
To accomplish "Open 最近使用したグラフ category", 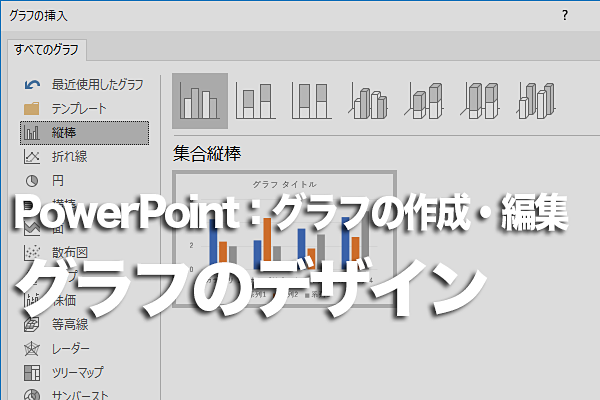I will (84, 85).
